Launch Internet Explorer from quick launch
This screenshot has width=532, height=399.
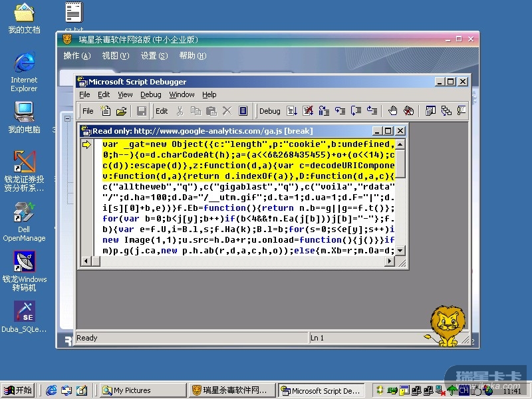click(51, 390)
